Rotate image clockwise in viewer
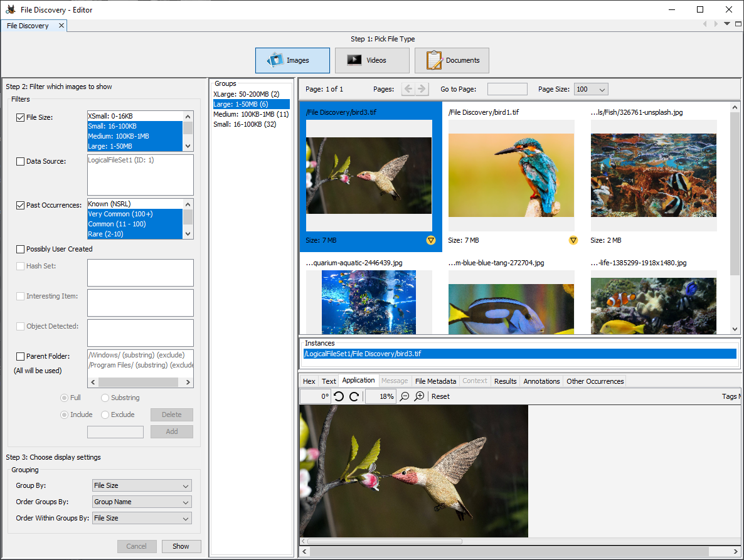744x560 pixels. coord(354,396)
